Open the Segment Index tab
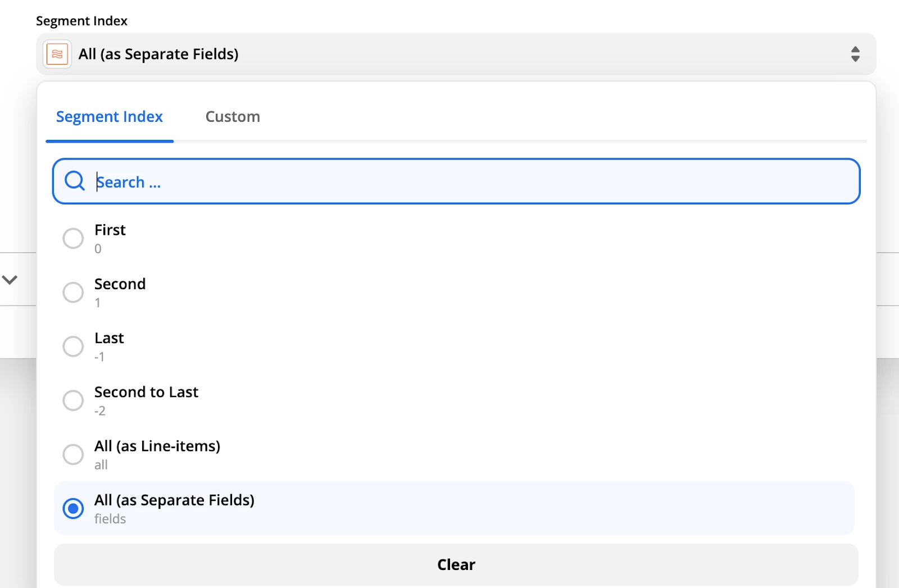 point(110,117)
